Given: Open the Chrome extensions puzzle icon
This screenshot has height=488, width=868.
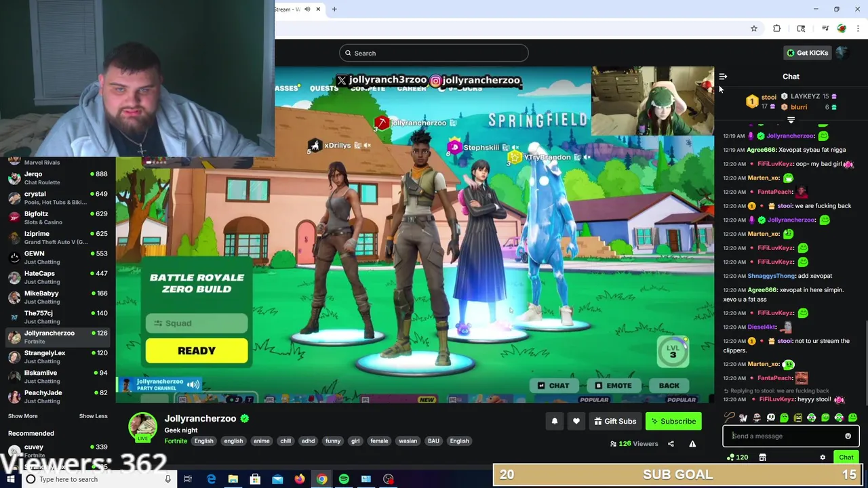Looking at the screenshot, I should click(x=777, y=28).
